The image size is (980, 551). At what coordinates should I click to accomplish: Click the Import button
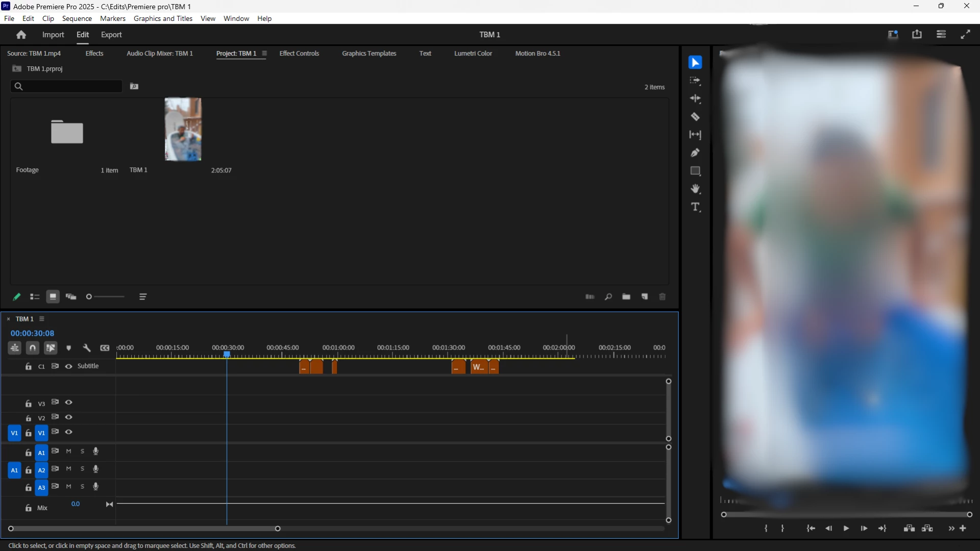pos(53,35)
